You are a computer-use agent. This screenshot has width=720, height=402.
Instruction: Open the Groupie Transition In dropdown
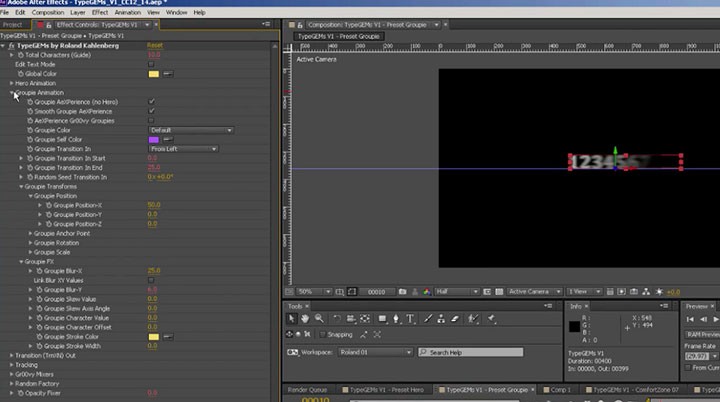tap(183, 149)
